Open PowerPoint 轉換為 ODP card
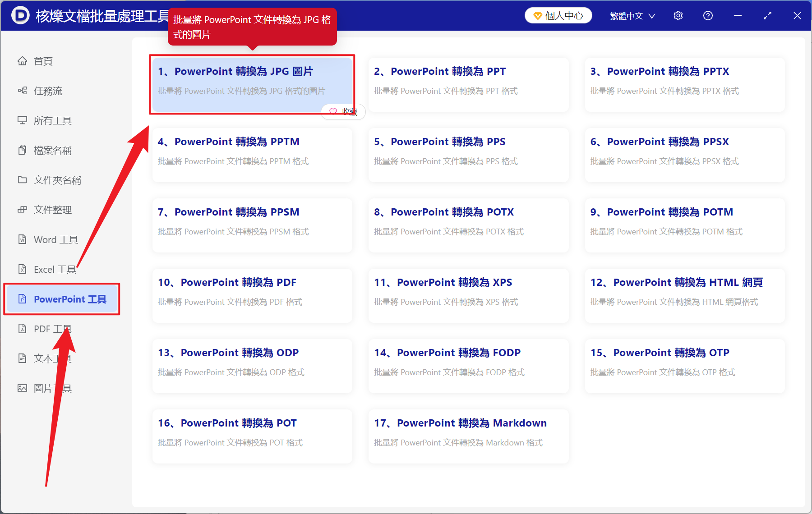The width and height of the screenshot is (812, 514). pos(252,366)
